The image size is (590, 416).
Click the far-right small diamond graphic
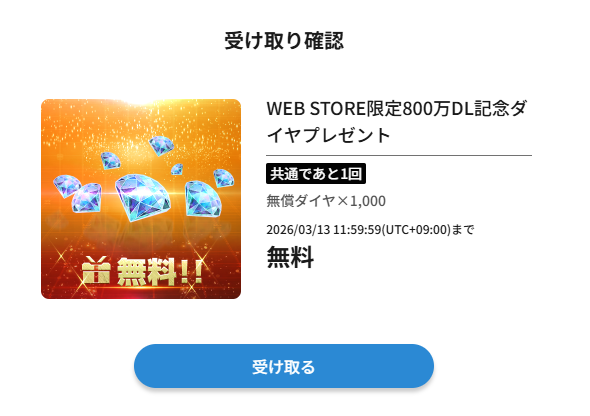[x=224, y=178]
